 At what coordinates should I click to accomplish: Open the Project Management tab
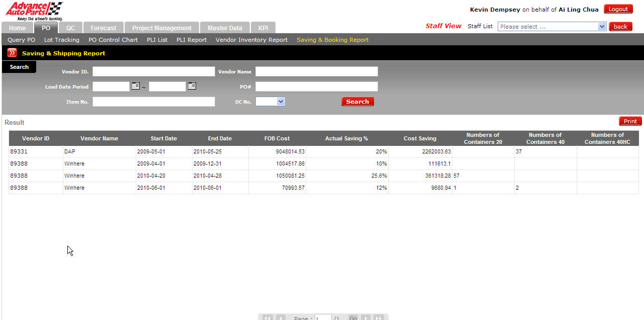(x=162, y=28)
